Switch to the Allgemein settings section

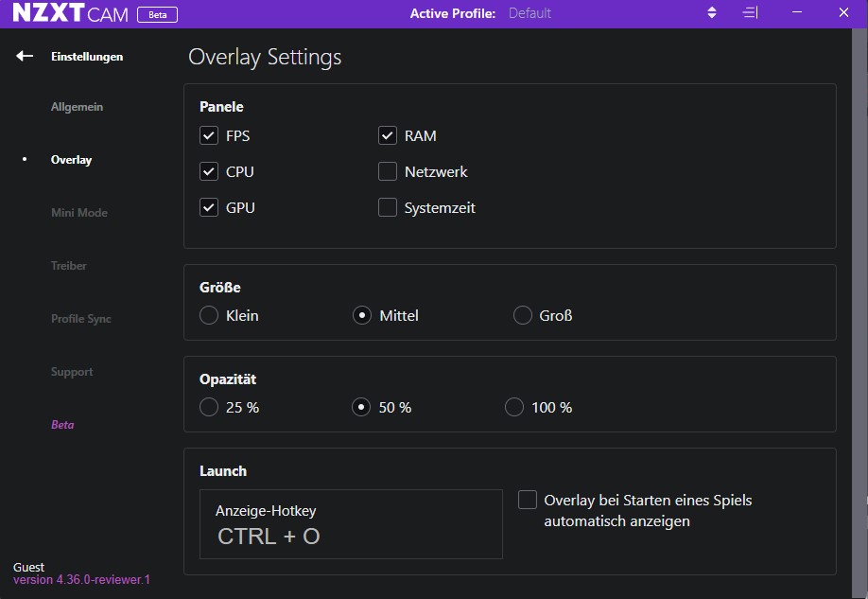[x=77, y=106]
